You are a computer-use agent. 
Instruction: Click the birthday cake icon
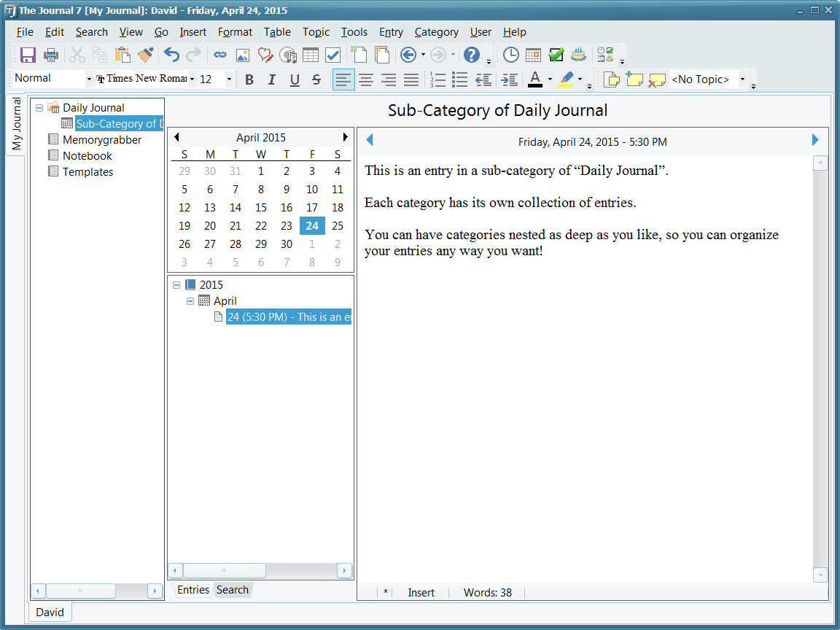tap(578, 55)
